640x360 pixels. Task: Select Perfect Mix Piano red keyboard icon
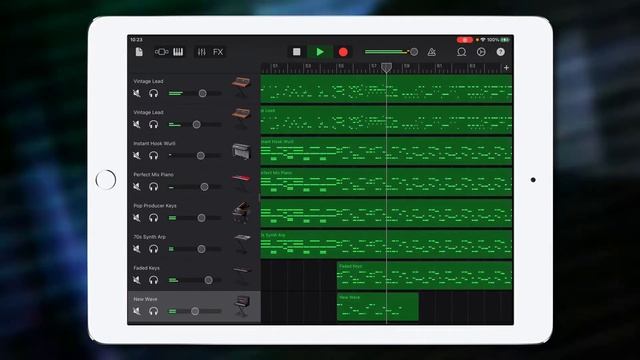241,182
